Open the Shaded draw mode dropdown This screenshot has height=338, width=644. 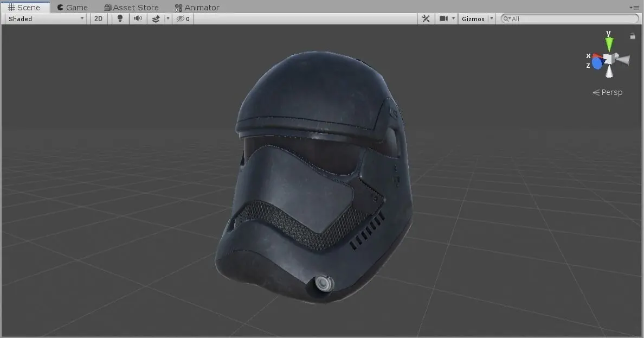(46, 19)
